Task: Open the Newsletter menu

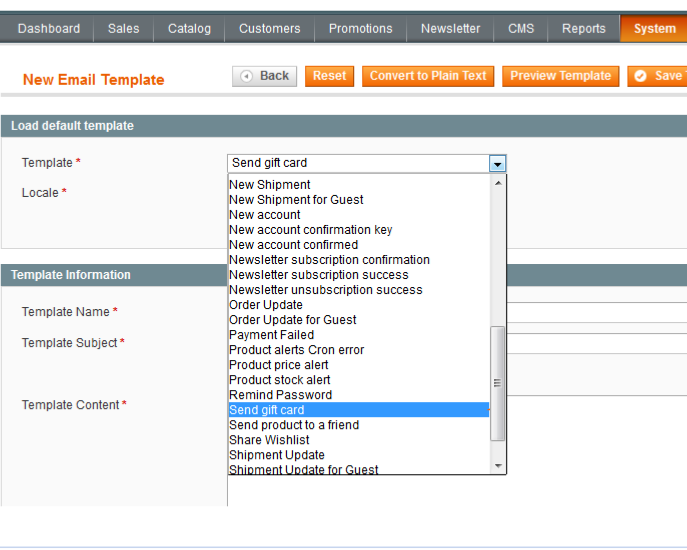Action: tap(450, 29)
